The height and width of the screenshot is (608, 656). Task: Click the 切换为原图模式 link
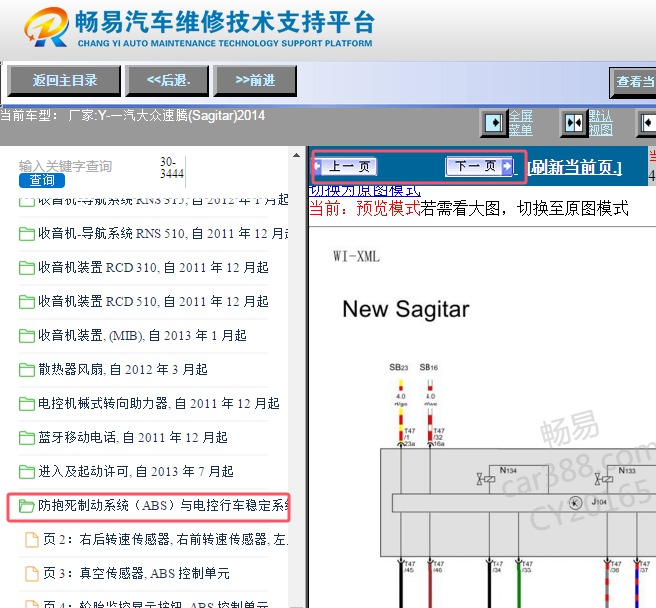pos(364,191)
